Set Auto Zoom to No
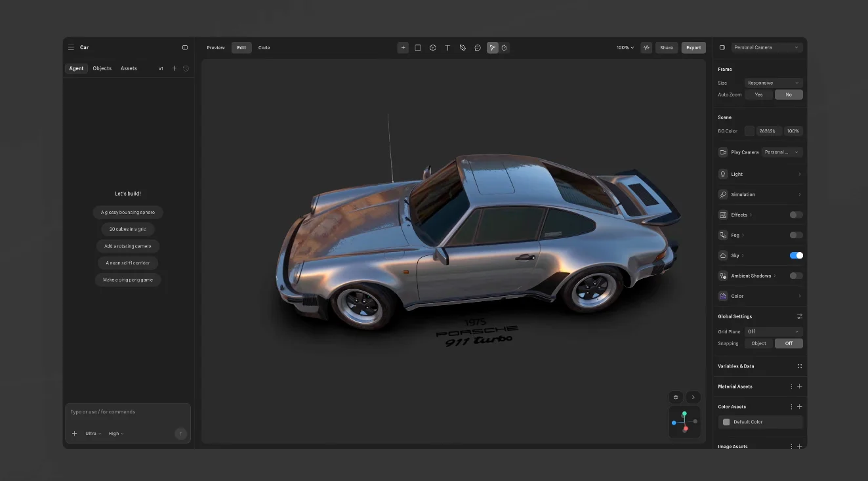Screen dimensions: 868x481 point(789,94)
